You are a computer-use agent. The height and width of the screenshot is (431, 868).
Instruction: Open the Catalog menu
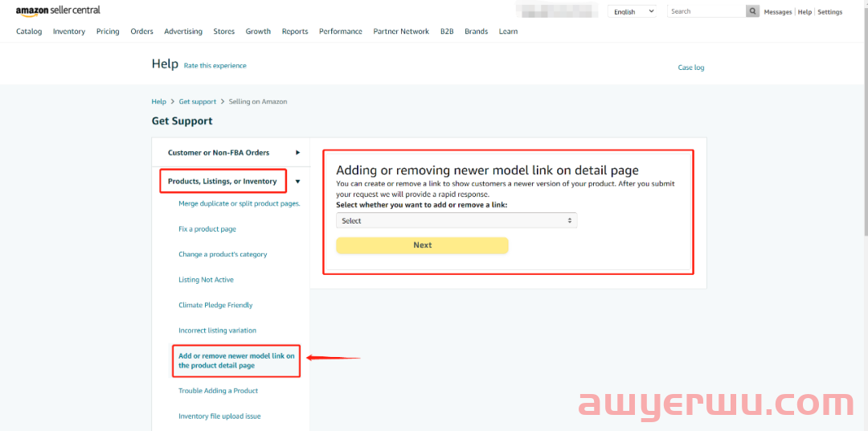pos(29,31)
